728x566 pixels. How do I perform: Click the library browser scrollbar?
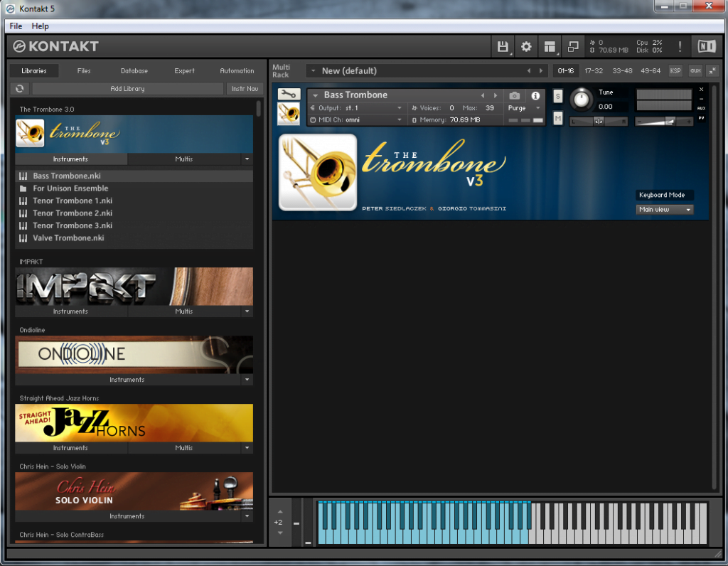click(x=259, y=108)
